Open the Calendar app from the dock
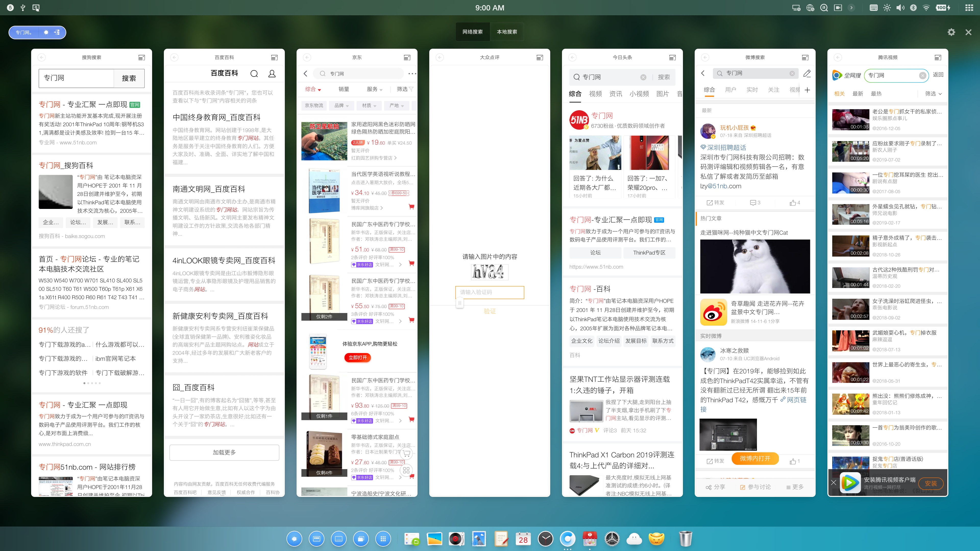This screenshot has height=551, width=980. coord(523,539)
